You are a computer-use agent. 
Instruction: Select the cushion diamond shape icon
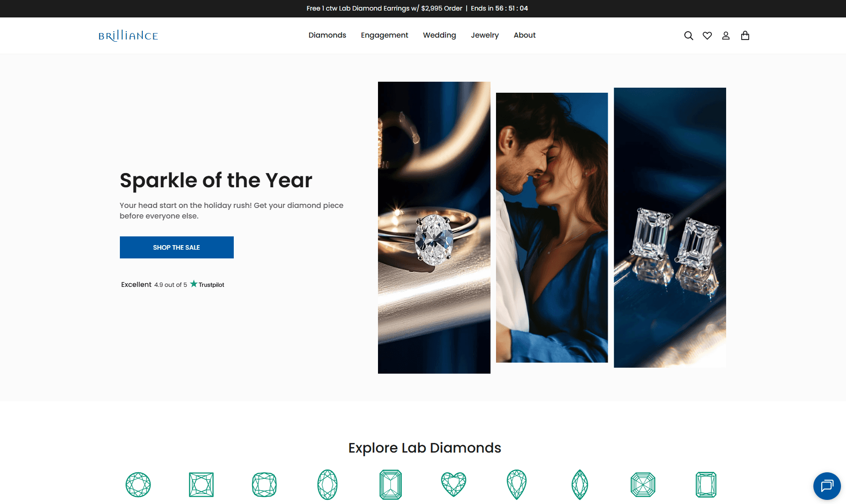point(265,485)
